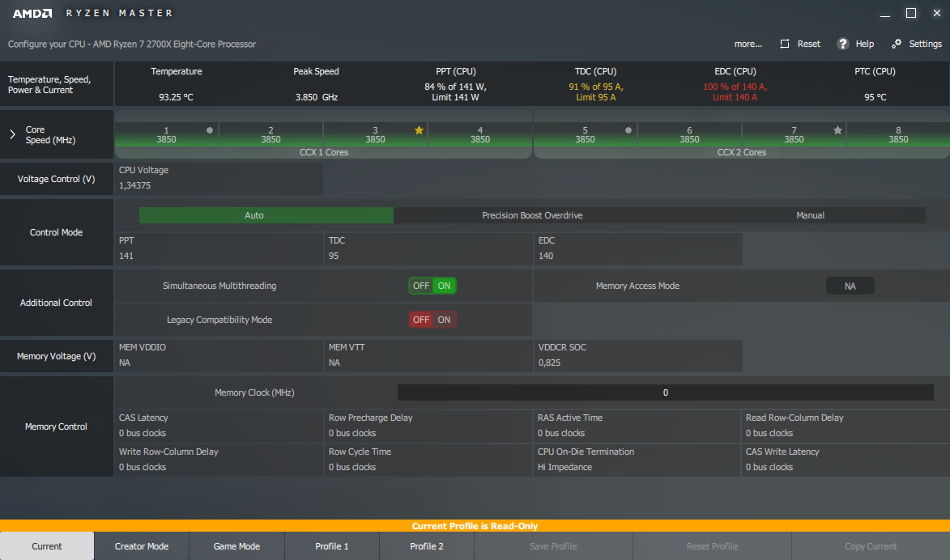
Task: Click the dot marker on core 1
Action: pyautogui.click(x=210, y=130)
